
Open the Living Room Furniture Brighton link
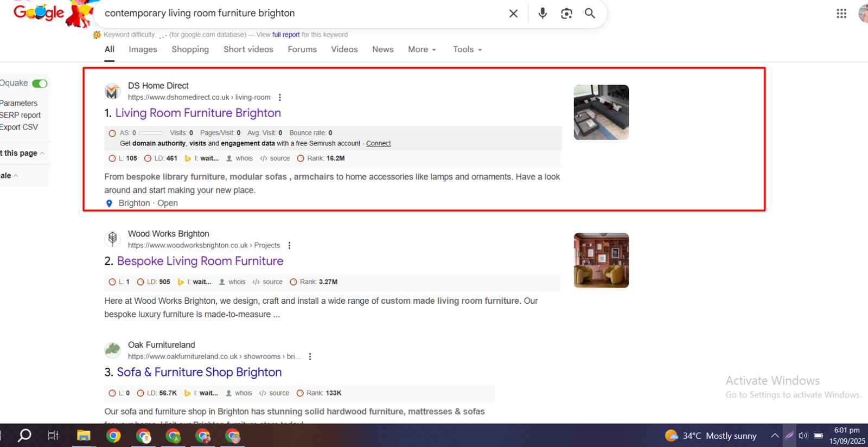click(198, 113)
